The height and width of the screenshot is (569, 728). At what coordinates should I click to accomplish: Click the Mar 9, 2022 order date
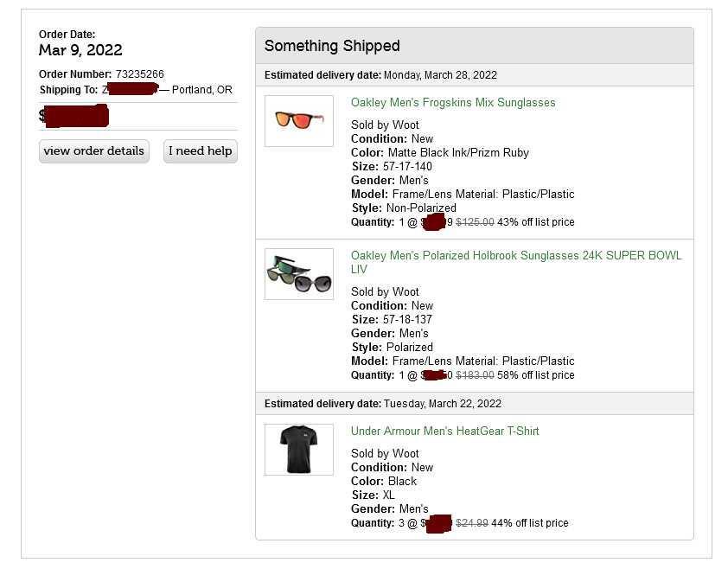point(80,50)
